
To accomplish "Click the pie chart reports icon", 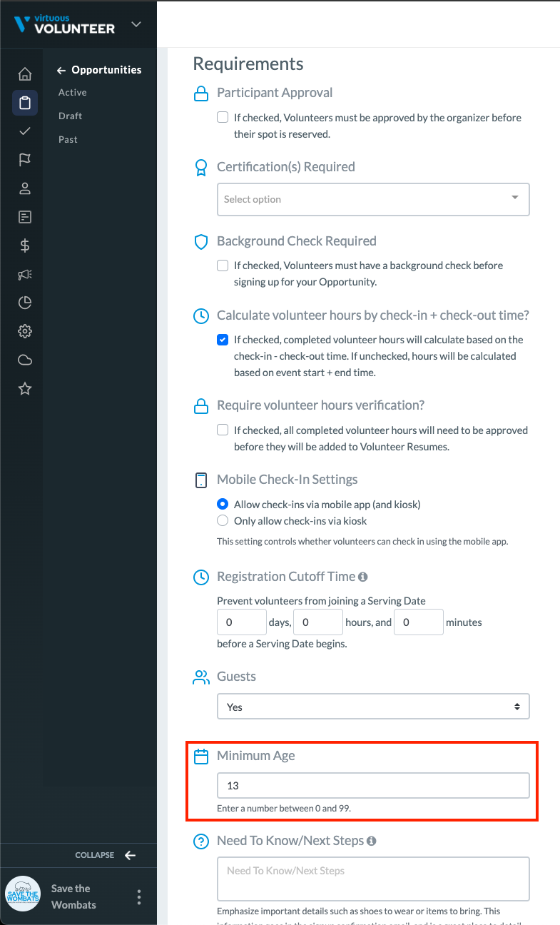I will click(x=25, y=303).
